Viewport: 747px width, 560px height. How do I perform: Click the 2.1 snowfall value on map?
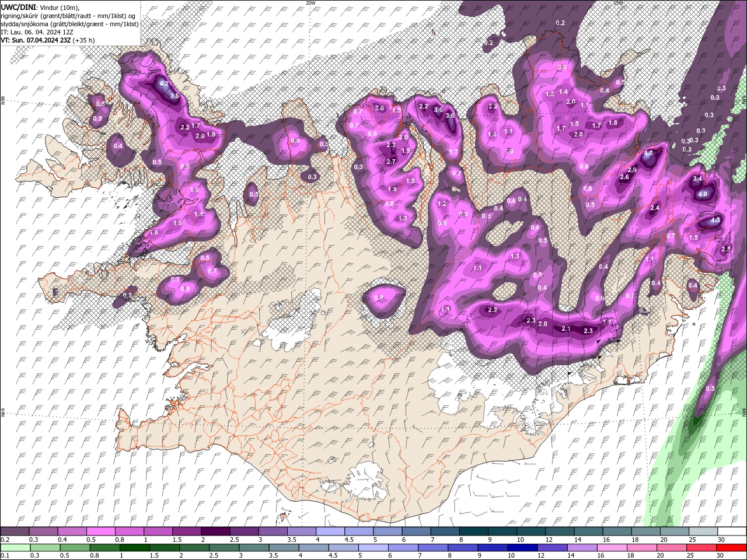coord(566,329)
